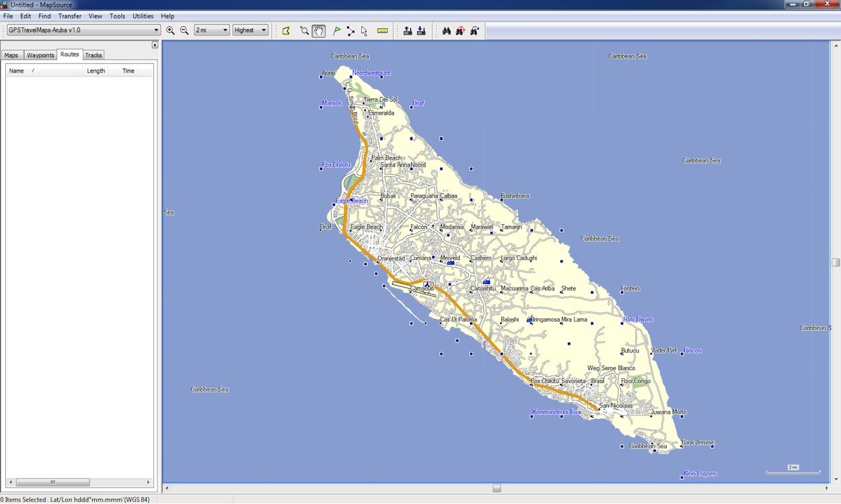Open the Transfer menu
841x504 pixels.
pos(70,15)
